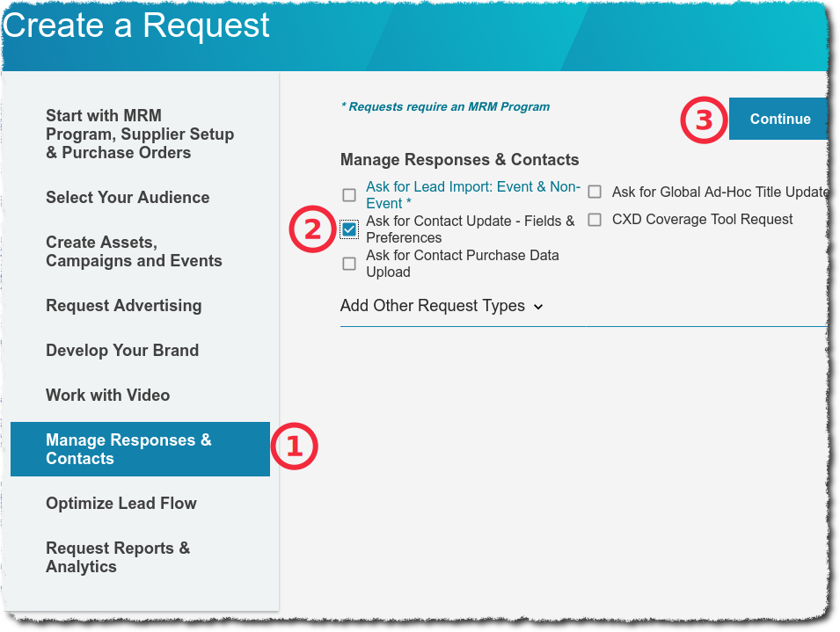This screenshot has height=632, width=840.
Task: Enable Ask for Contact Purchase Data Upload
Action: click(x=349, y=264)
